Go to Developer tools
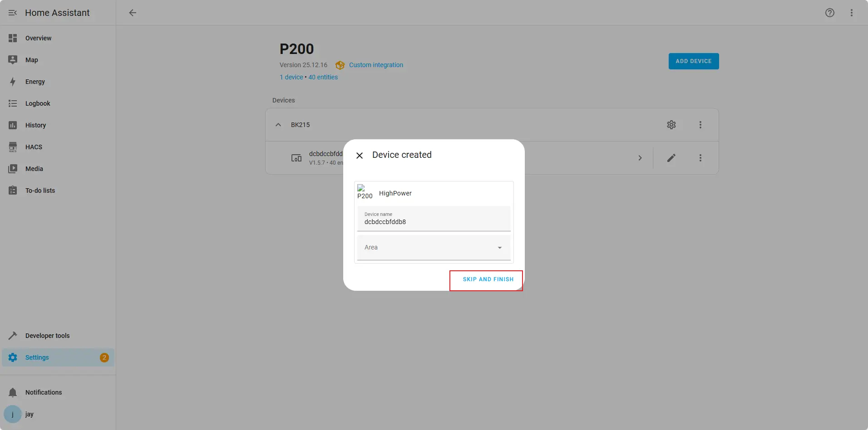Screen dimensions: 868x430 [x=47, y=336]
